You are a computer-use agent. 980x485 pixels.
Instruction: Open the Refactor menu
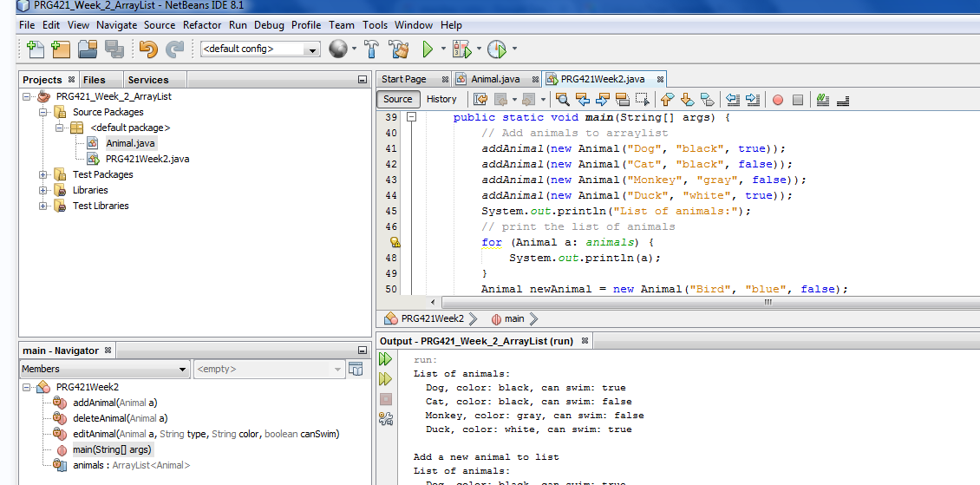(202, 25)
